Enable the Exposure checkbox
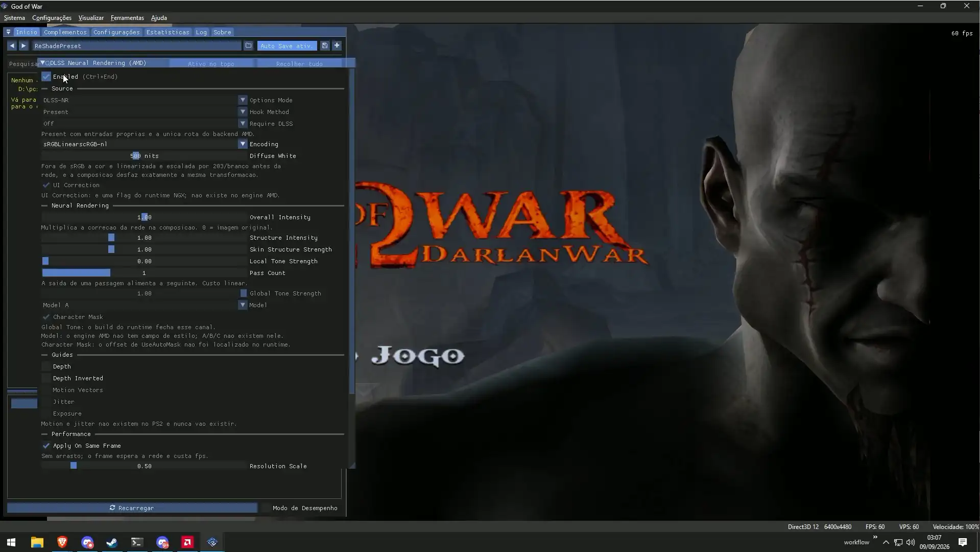This screenshot has height=552, width=980. pos(46,413)
